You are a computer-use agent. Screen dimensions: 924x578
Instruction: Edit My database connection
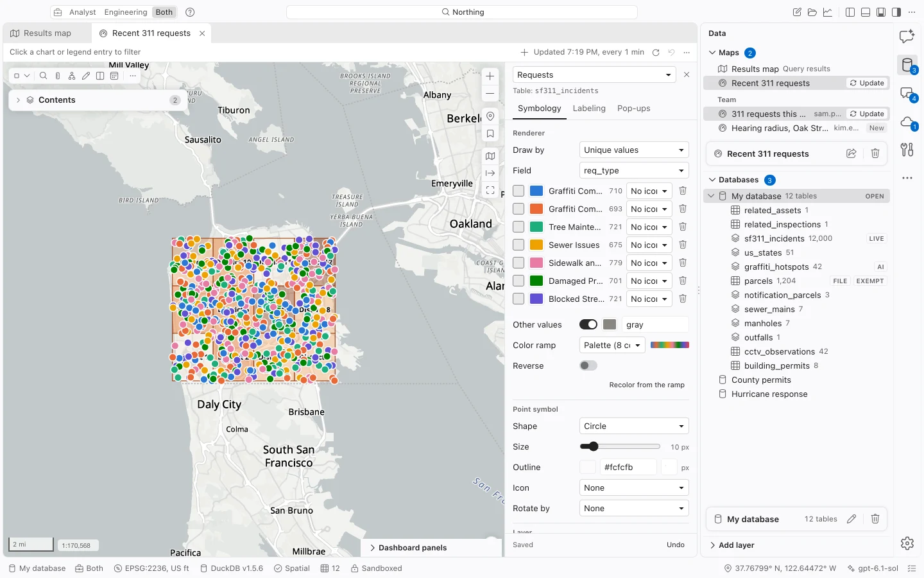[x=851, y=519]
